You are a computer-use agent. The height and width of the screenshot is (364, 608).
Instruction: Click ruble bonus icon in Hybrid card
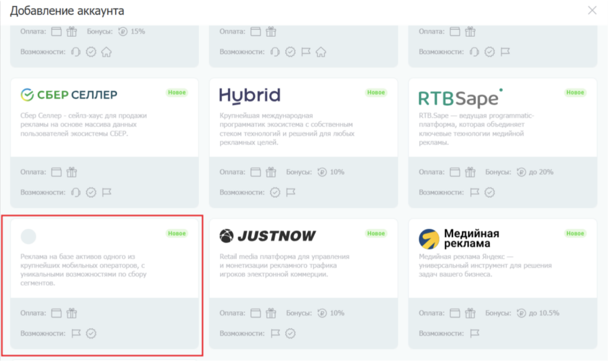(x=322, y=172)
